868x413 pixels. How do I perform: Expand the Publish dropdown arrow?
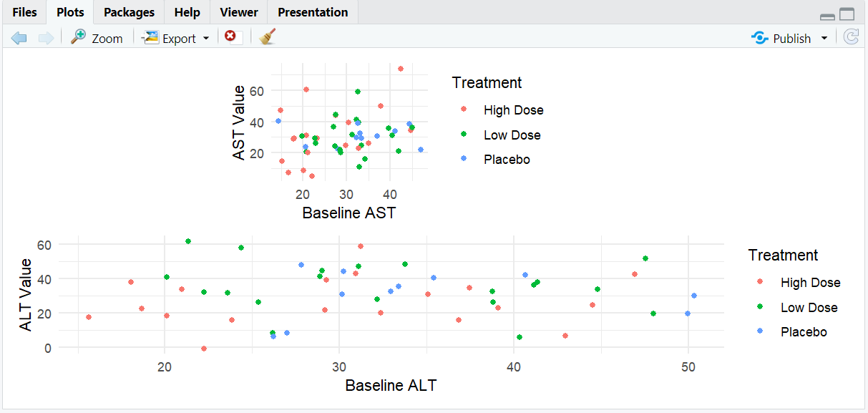[824, 38]
